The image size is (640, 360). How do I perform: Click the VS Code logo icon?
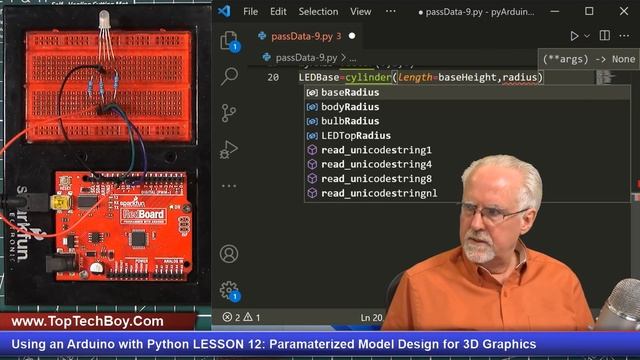pyautogui.click(x=224, y=11)
